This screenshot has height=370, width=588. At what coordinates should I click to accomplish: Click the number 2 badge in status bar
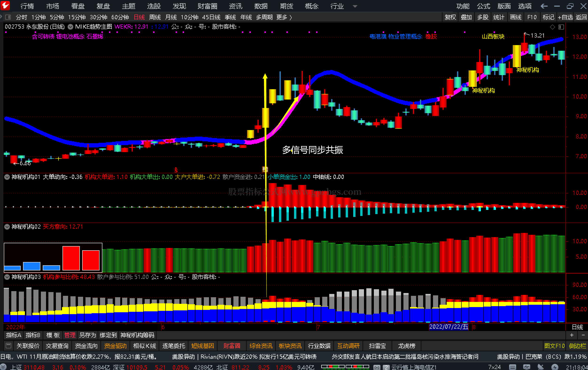[x=386, y=367]
